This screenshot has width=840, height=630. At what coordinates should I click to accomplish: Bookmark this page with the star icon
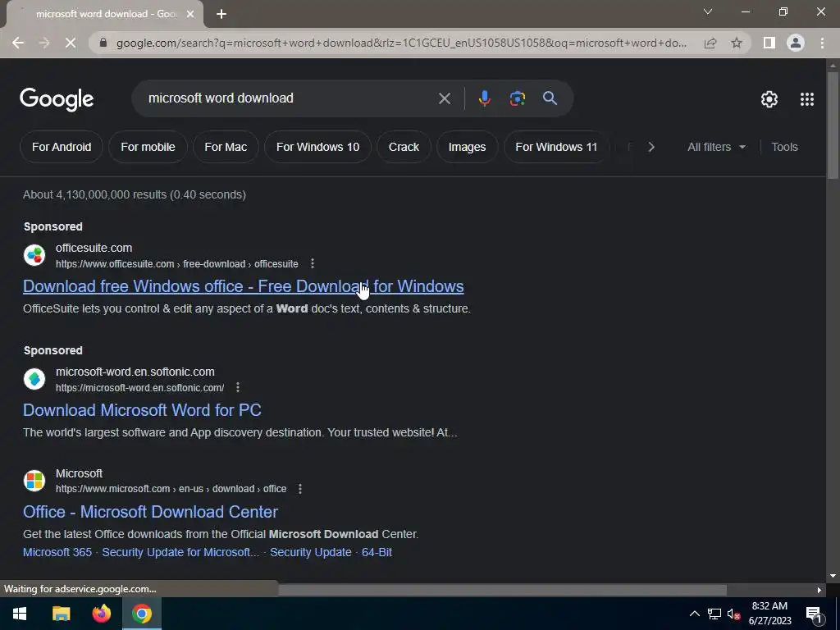(737, 43)
